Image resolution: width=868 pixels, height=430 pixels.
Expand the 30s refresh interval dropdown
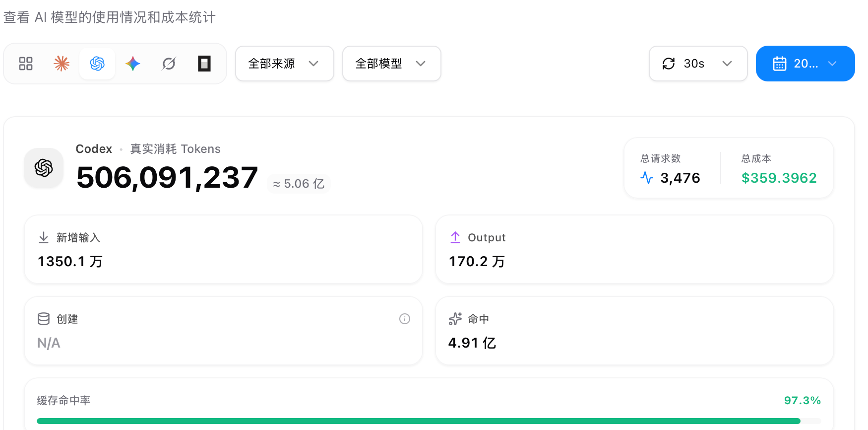[698, 64]
